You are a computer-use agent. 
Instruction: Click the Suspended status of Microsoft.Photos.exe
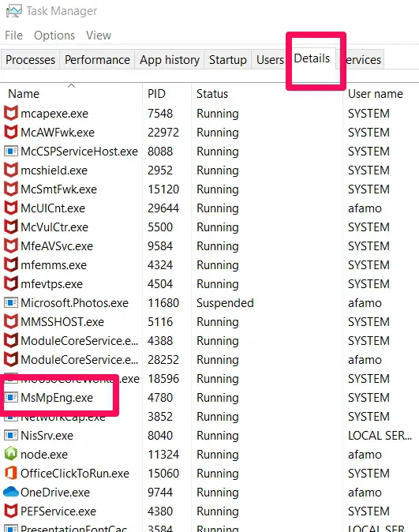[225, 302]
